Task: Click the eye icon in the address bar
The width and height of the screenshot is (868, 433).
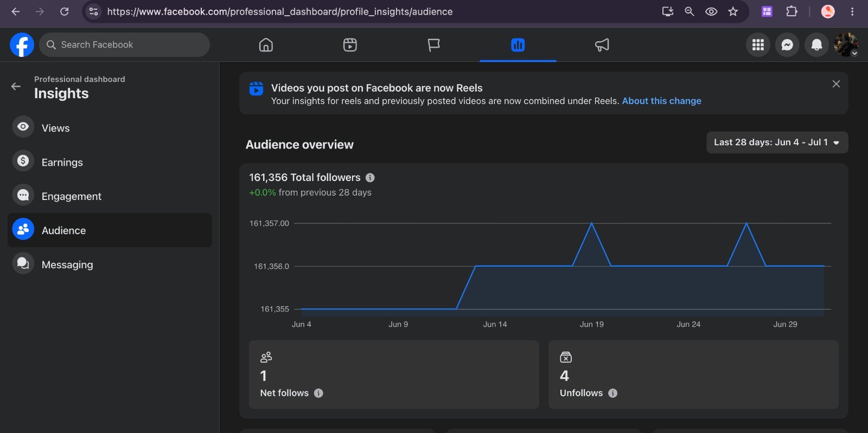Action: (711, 11)
